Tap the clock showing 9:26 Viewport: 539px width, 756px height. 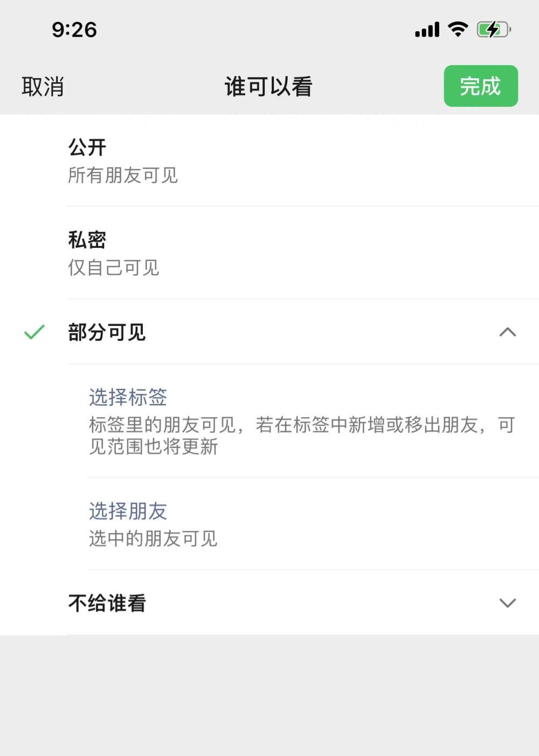coord(73,31)
